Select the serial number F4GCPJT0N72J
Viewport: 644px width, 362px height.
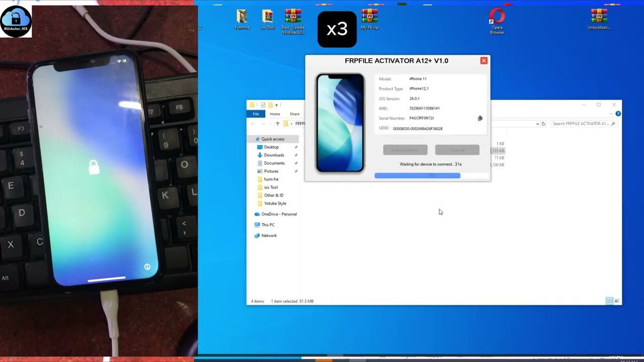click(x=422, y=118)
